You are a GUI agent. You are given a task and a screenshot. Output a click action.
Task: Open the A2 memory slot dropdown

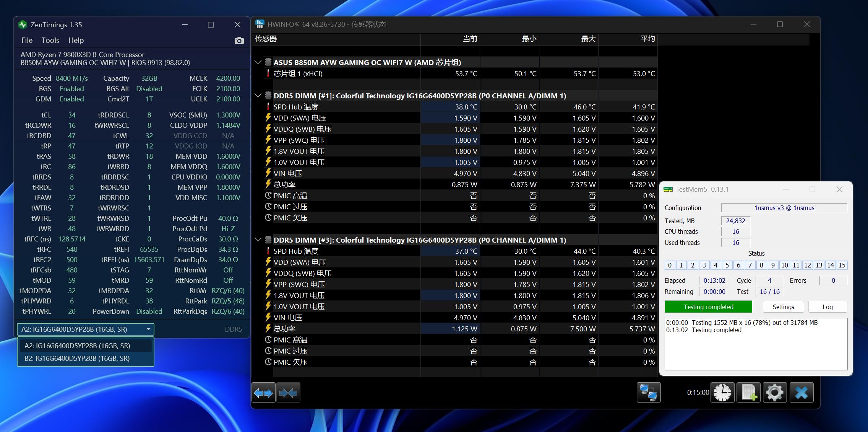click(149, 329)
